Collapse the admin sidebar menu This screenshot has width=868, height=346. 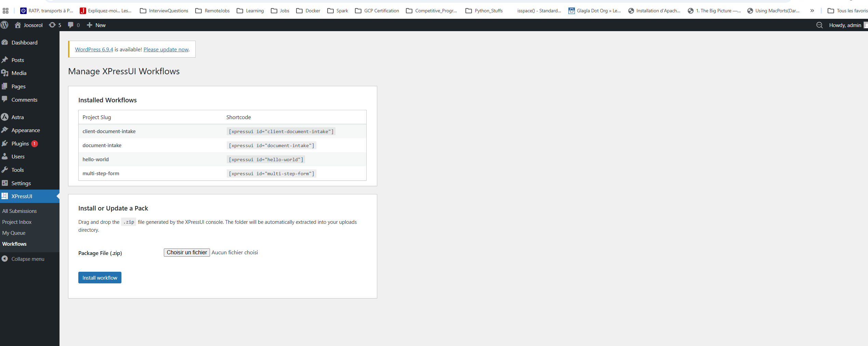pyautogui.click(x=23, y=259)
